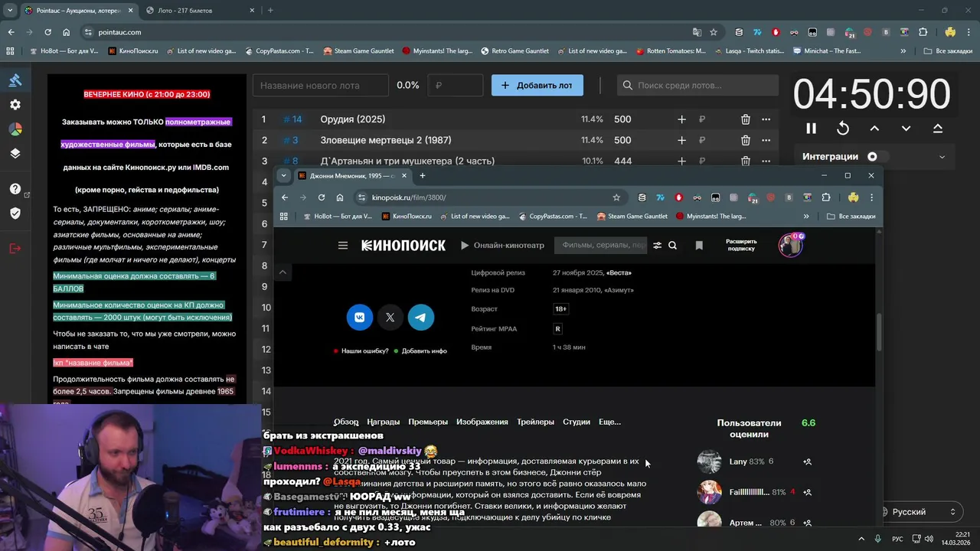The height and width of the screenshot is (551, 980).
Task: Click the timer double-up arrow icon
Action: coord(938,129)
